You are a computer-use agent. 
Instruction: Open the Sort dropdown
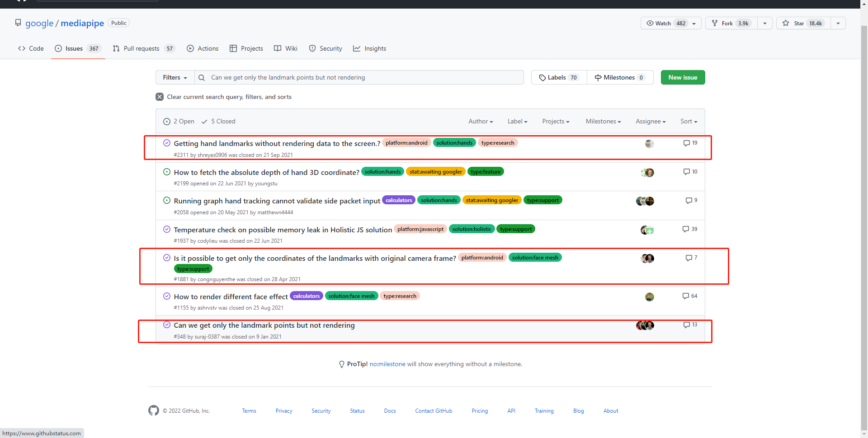(688, 121)
